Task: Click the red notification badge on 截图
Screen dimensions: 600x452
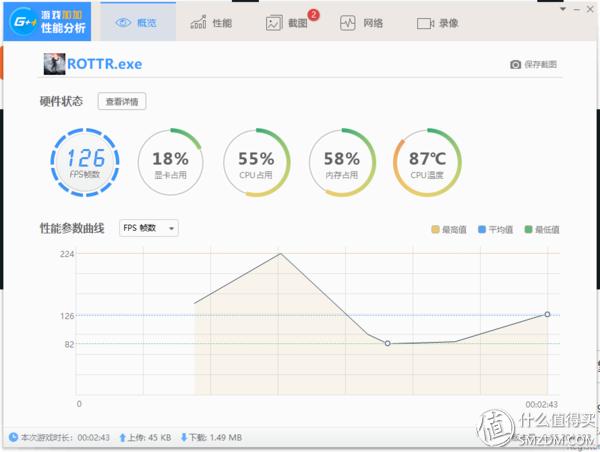Action: [x=313, y=15]
